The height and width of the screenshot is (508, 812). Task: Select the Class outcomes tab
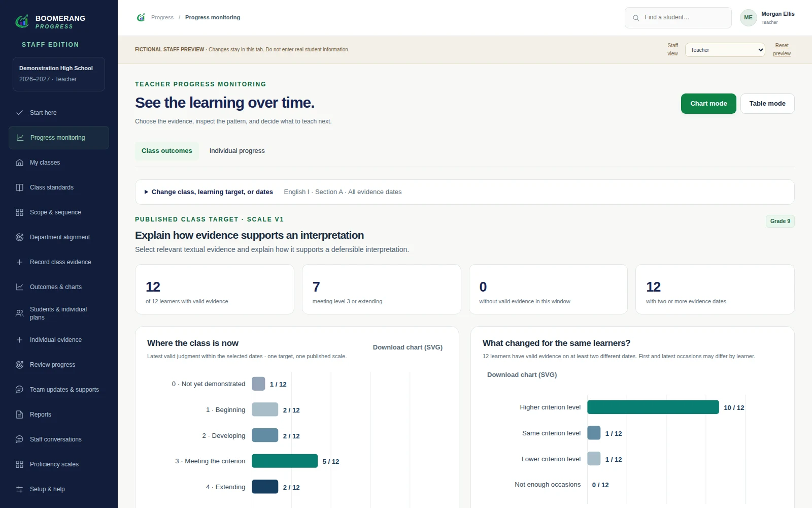tap(167, 151)
